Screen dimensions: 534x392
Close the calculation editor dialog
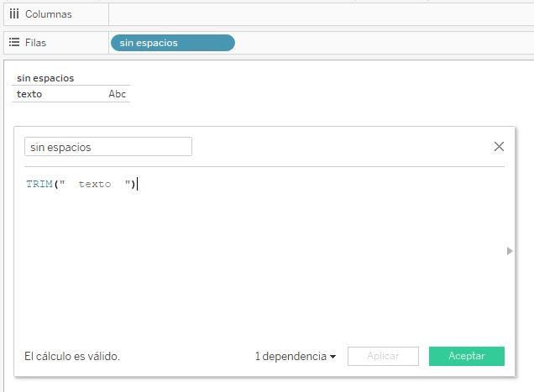coord(499,147)
